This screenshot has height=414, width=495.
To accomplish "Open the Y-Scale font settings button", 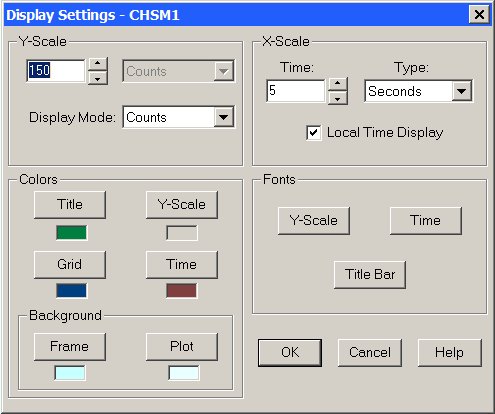I will 314,221.
